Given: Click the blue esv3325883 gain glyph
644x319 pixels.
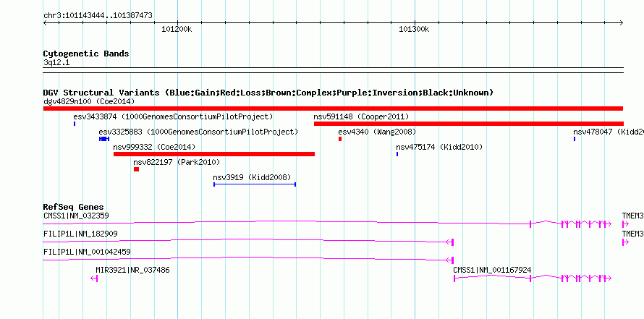Looking at the screenshot, I should pyautogui.click(x=104, y=139).
